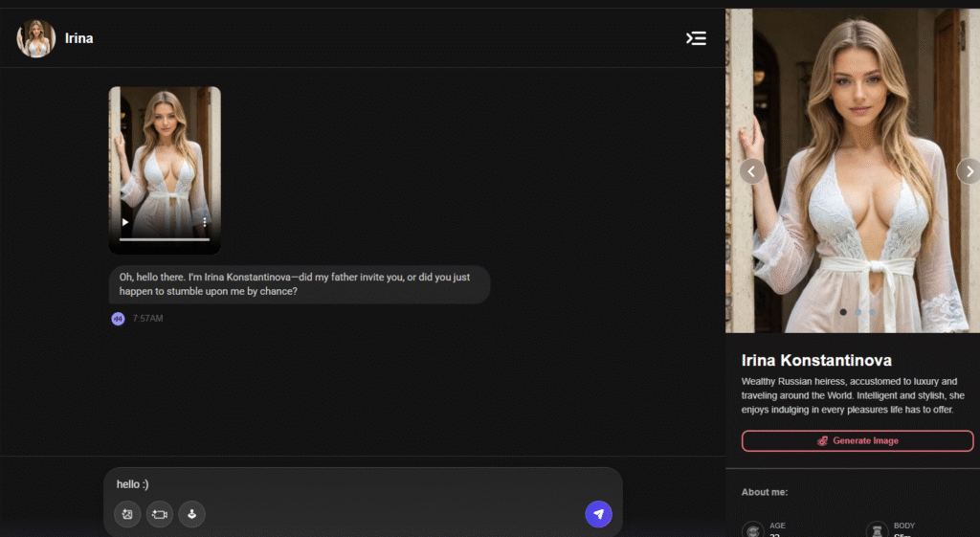Show previous profile photo with left arrow
The width and height of the screenshot is (980, 537).
pos(752,171)
